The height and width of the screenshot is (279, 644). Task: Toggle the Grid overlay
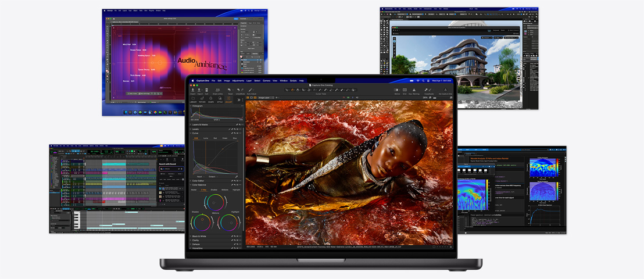pos(405,90)
